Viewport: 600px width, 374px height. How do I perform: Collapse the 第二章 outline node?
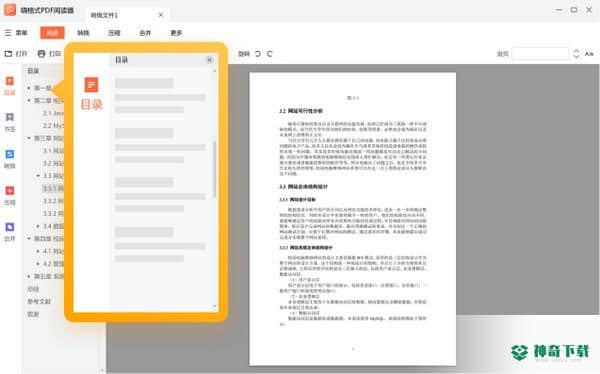[x=29, y=100]
